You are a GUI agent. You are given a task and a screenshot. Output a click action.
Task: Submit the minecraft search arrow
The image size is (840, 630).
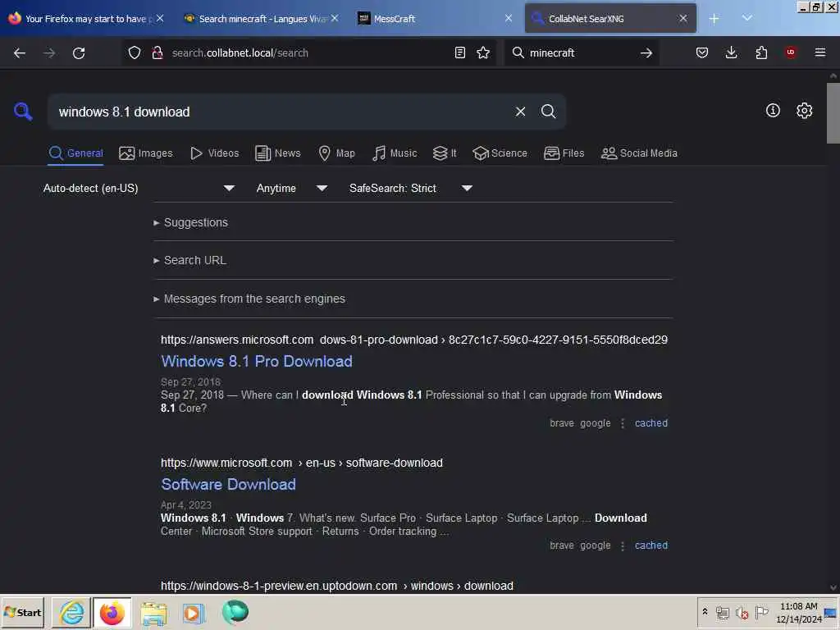(x=646, y=52)
